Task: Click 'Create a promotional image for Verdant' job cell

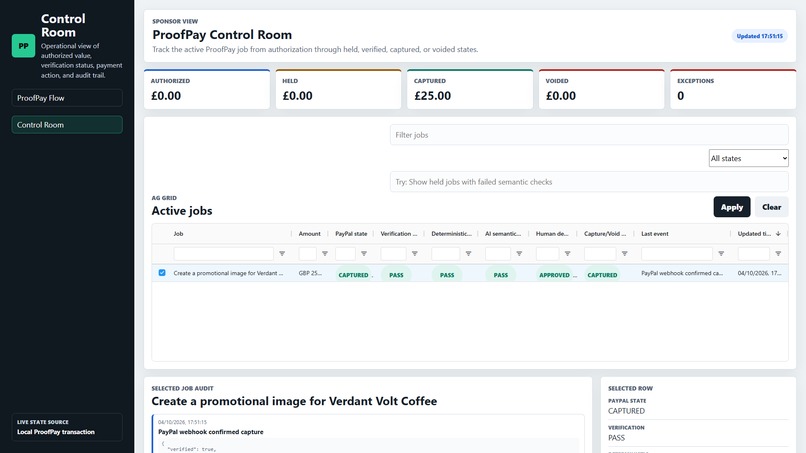Action: pyautogui.click(x=228, y=273)
